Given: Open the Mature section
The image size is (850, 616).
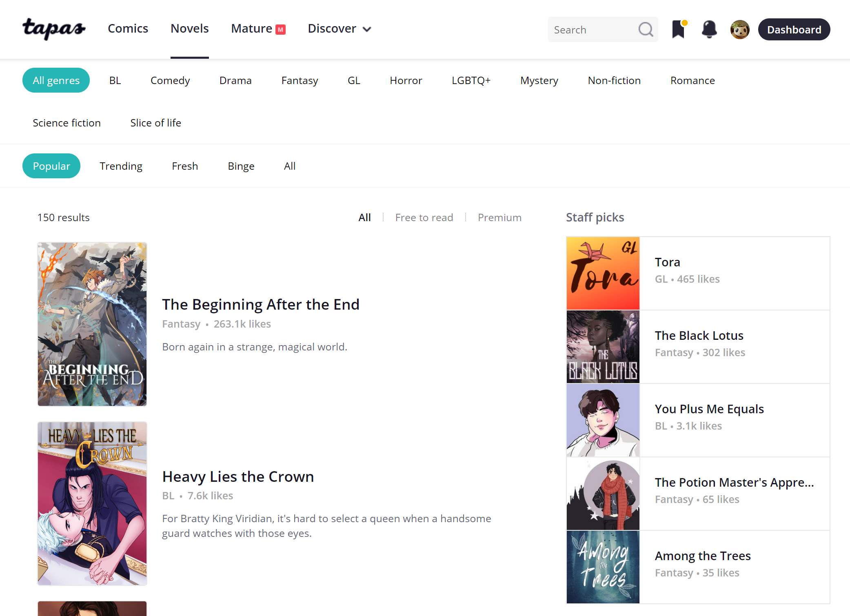Looking at the screenshot, I should 251,29.
